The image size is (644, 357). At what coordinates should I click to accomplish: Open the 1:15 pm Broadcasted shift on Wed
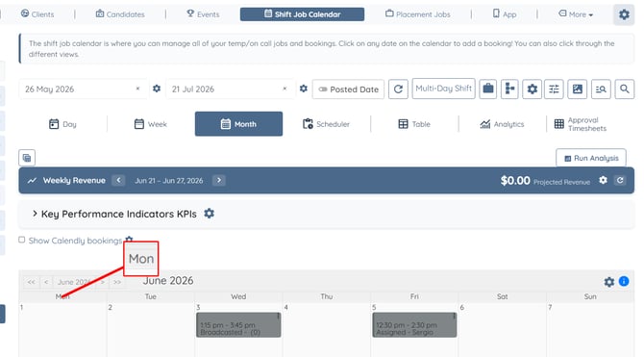238,325
